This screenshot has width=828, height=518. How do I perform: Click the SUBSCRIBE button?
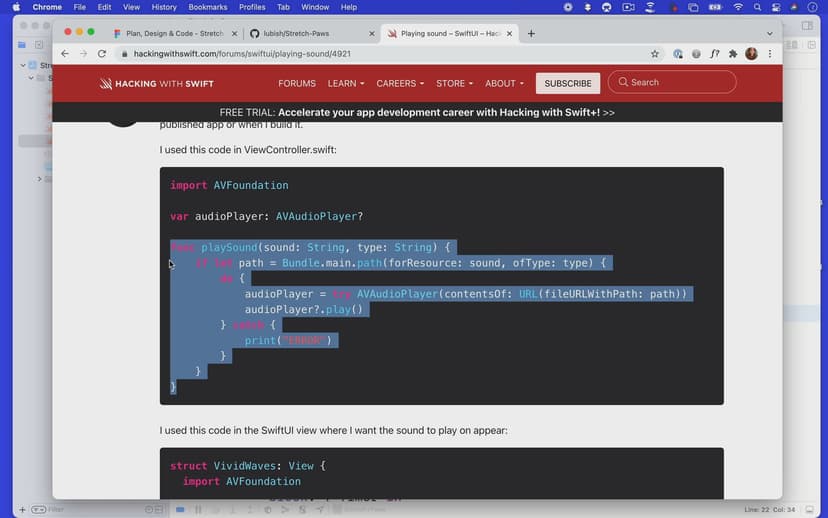pos(568,83)
